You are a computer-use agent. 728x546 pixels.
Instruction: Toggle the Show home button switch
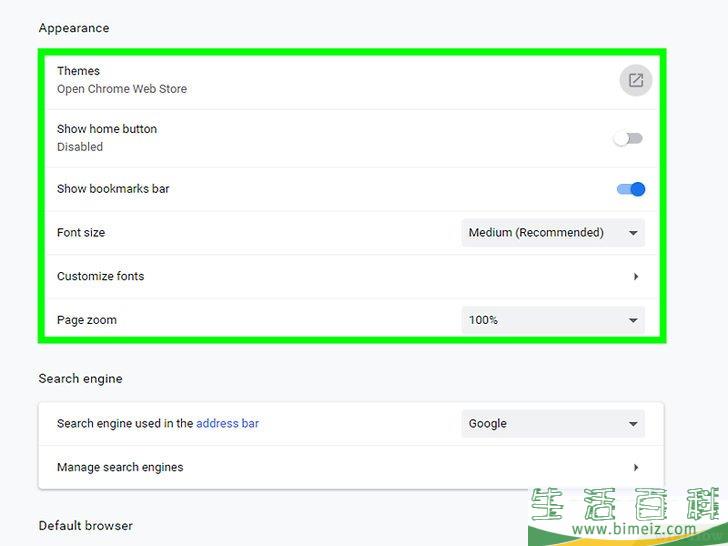pos(629,138)
